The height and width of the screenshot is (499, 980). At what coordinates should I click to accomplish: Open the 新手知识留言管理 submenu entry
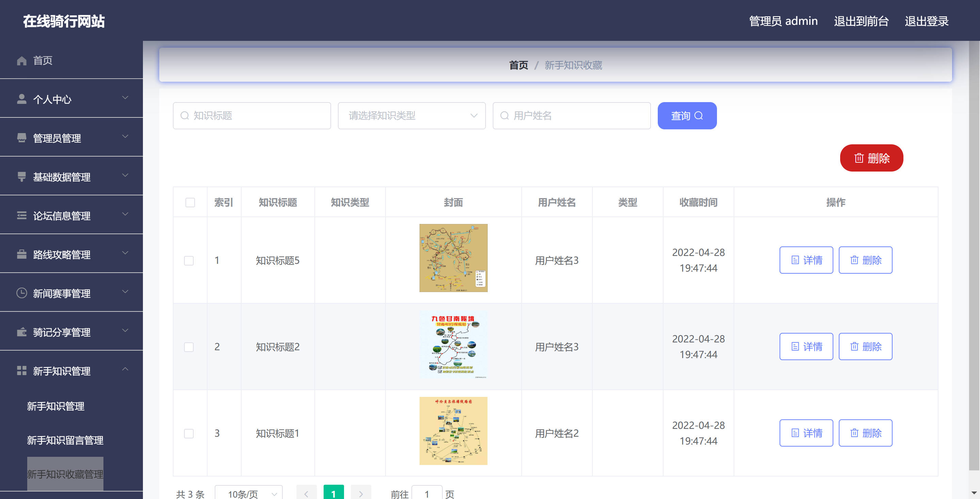pos(65,440)
